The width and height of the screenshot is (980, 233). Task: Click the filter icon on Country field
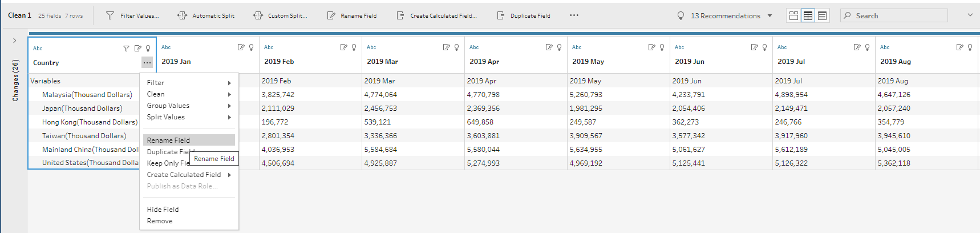(x=126, y=49)
